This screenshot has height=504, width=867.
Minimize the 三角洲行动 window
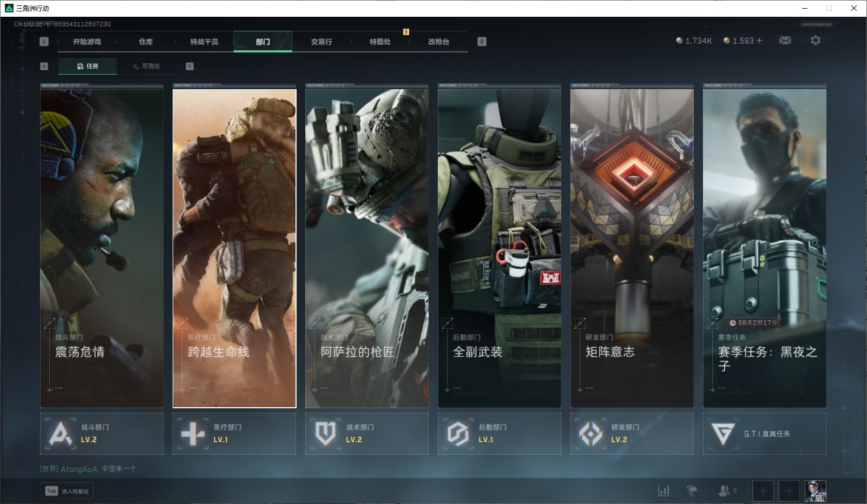click(x=804, y=8)
